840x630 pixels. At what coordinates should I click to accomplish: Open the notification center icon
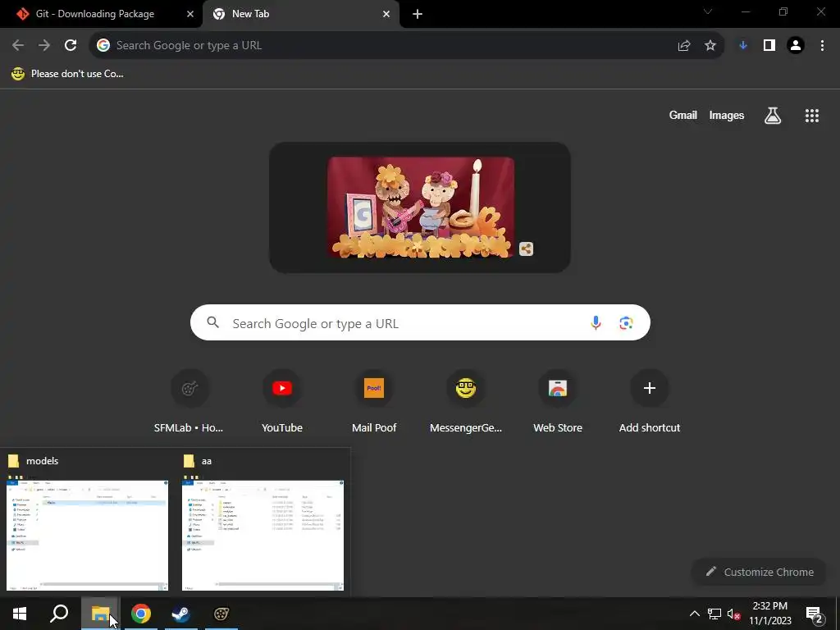815,614
